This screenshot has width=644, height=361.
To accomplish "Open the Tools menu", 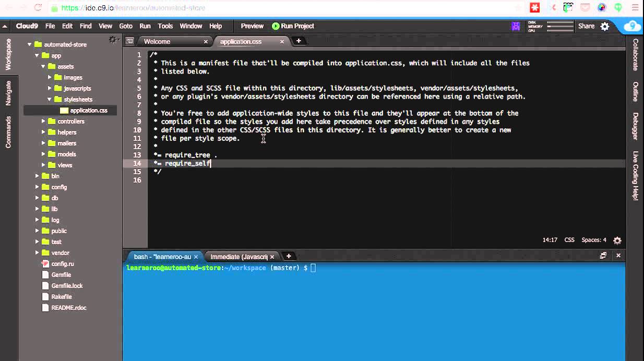I will 165,26.
